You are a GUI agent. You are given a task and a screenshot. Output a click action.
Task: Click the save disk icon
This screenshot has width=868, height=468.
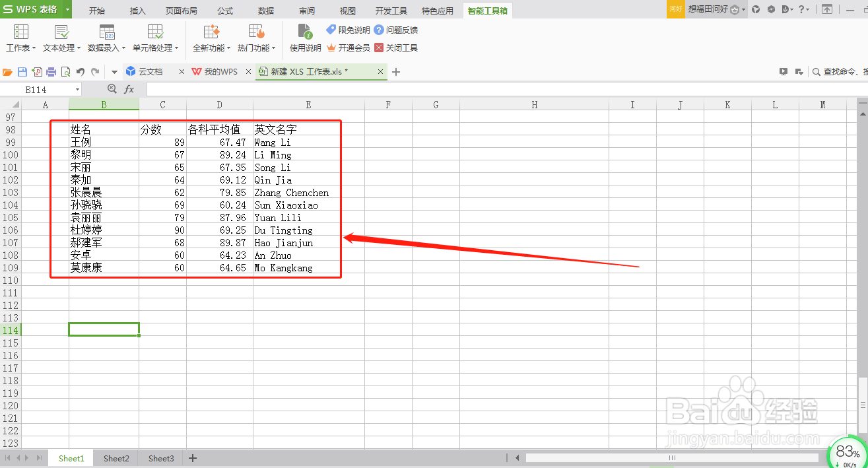(x=22, y=72)
